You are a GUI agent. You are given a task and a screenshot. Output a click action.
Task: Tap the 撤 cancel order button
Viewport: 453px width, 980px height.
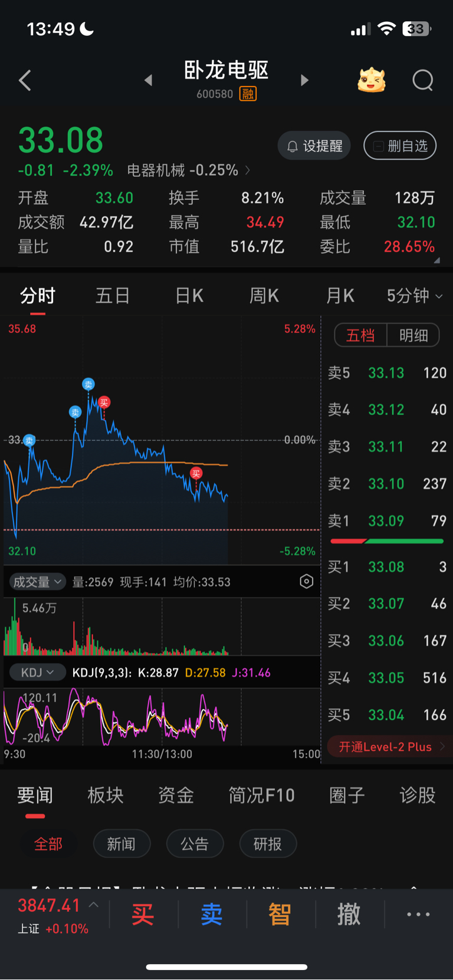pyautogui.click(x=349, y=915)
